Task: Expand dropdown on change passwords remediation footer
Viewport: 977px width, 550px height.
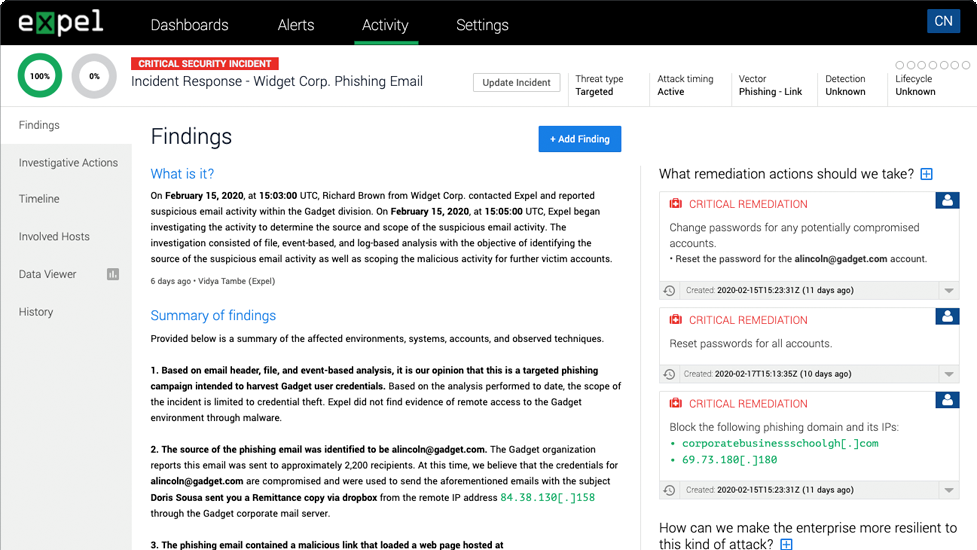Action: pyautogui.click(x=948, y=290)
